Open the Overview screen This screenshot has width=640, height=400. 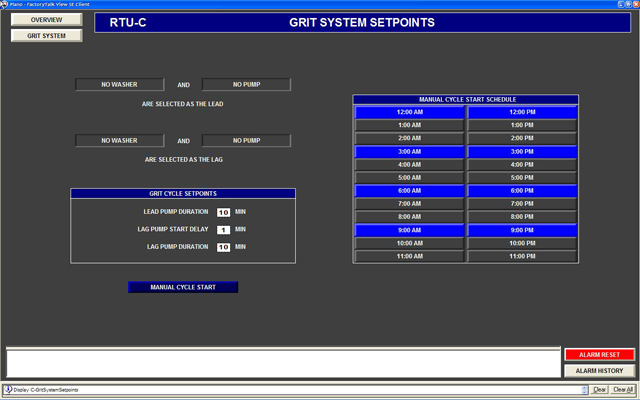[40, 20]
